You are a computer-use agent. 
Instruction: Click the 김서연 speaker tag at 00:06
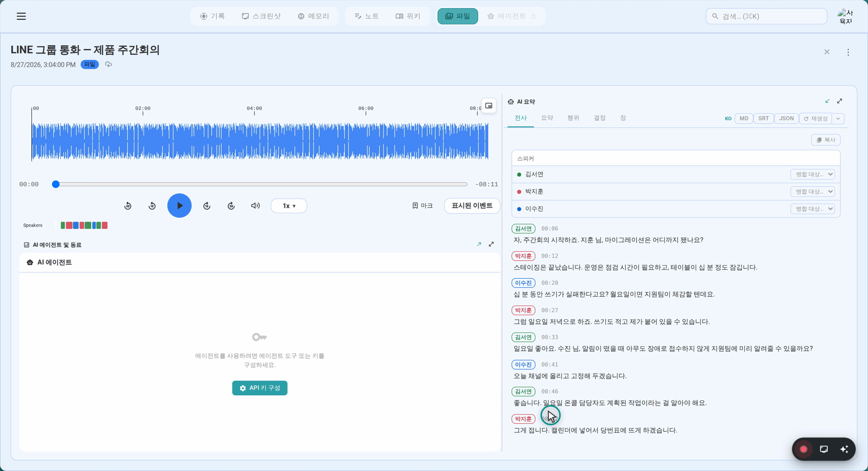coord(523,228)
